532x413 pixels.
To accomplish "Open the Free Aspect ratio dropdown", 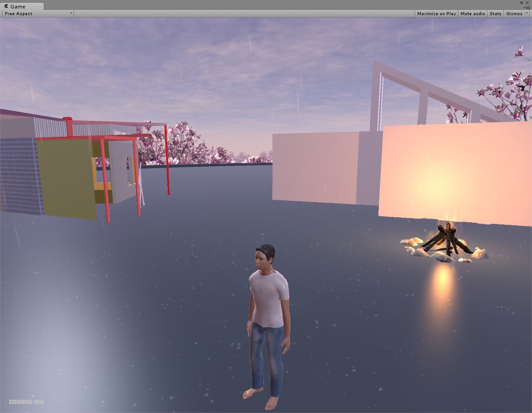I will (38, 13).
